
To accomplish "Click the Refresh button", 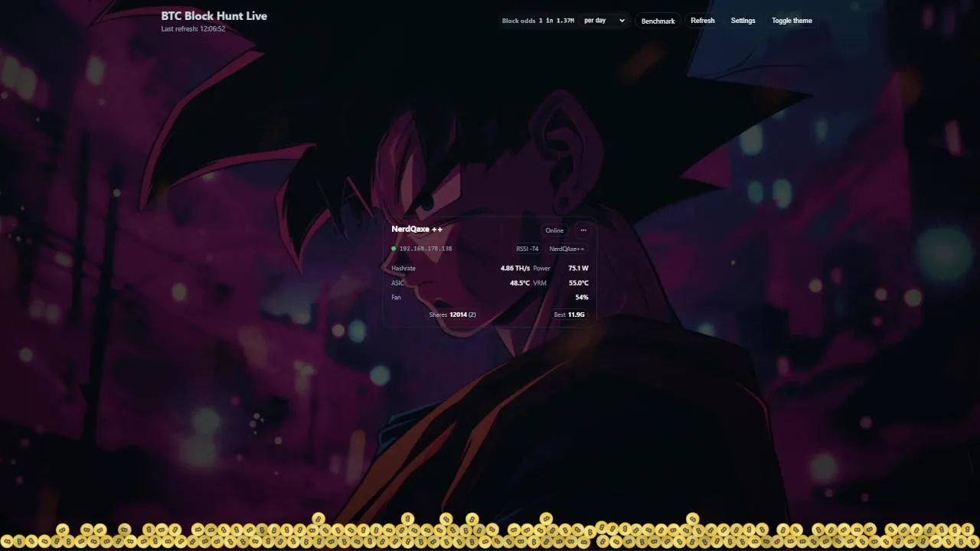I will pyautogui.click(x=702, y=21).
